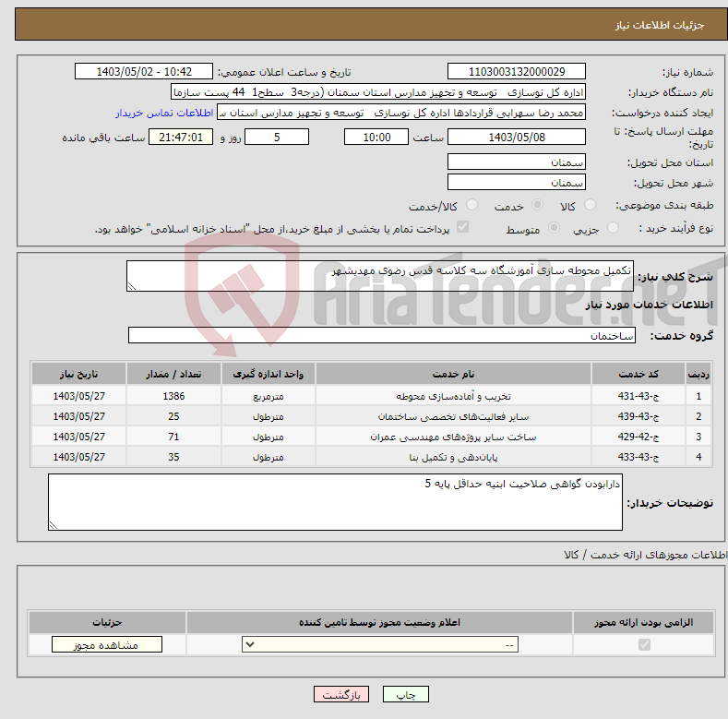728x719 pixels.
Task: Click service code ج-43-433
Action: (638, 458)
